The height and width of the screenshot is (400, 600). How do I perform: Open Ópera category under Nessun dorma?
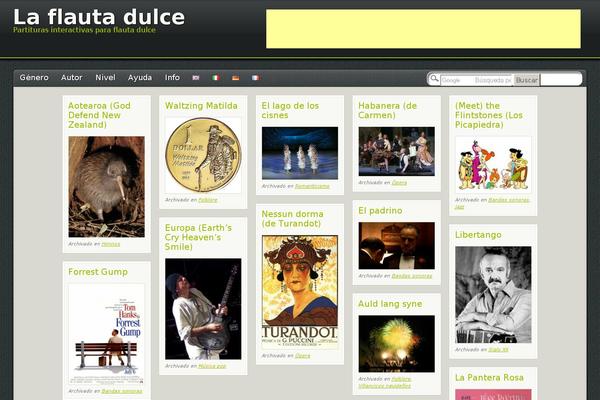302,356
